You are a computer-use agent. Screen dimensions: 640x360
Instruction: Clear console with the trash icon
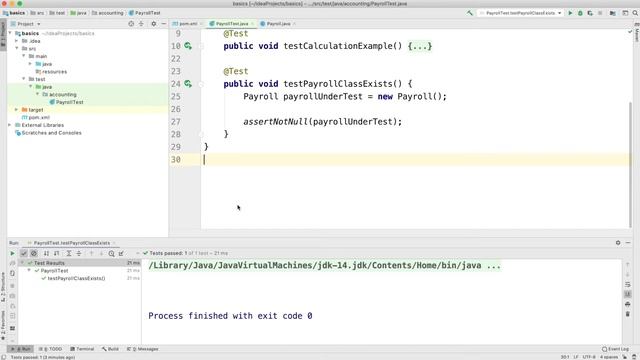(627, 314)
